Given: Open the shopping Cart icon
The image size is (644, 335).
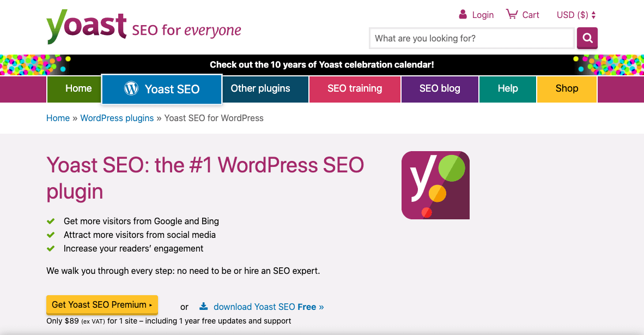Looking at the screenshot, I should tap(511, 14).
